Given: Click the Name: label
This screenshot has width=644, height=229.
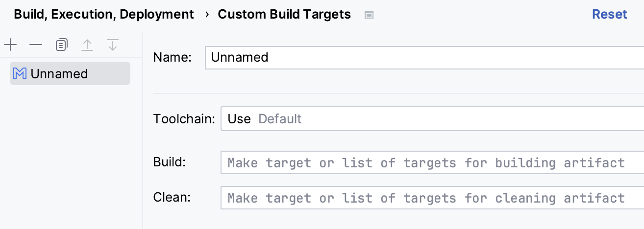Looking at the screenshot, I should click(x=172, y=57).
